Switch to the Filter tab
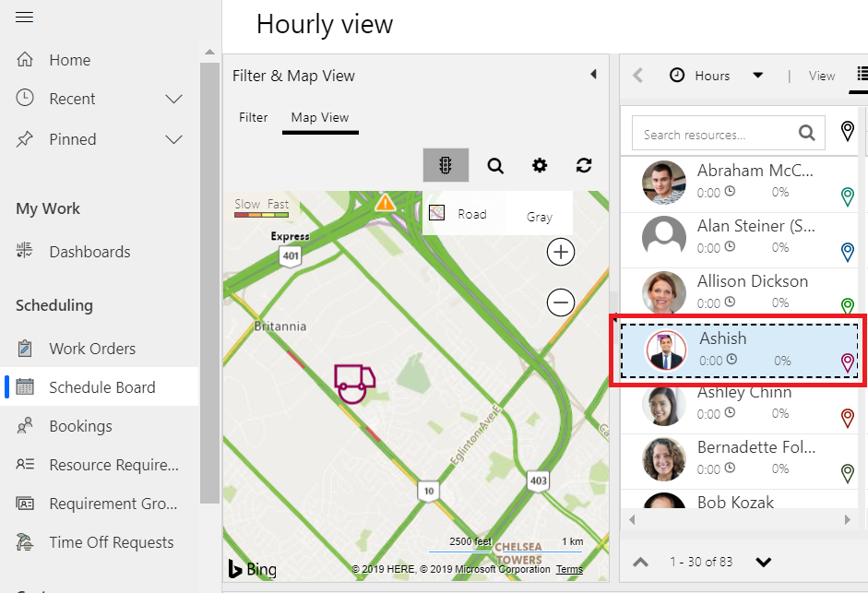 click(x=253, y=117)
